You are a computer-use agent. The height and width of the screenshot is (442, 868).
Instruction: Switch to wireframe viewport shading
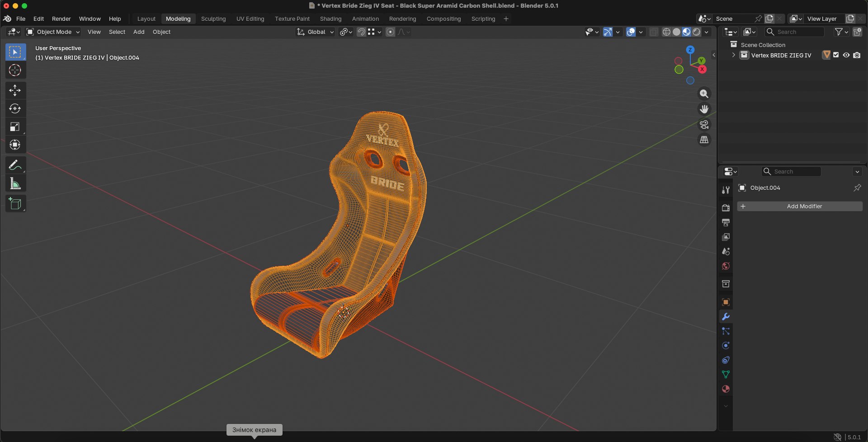coord(666,32)
